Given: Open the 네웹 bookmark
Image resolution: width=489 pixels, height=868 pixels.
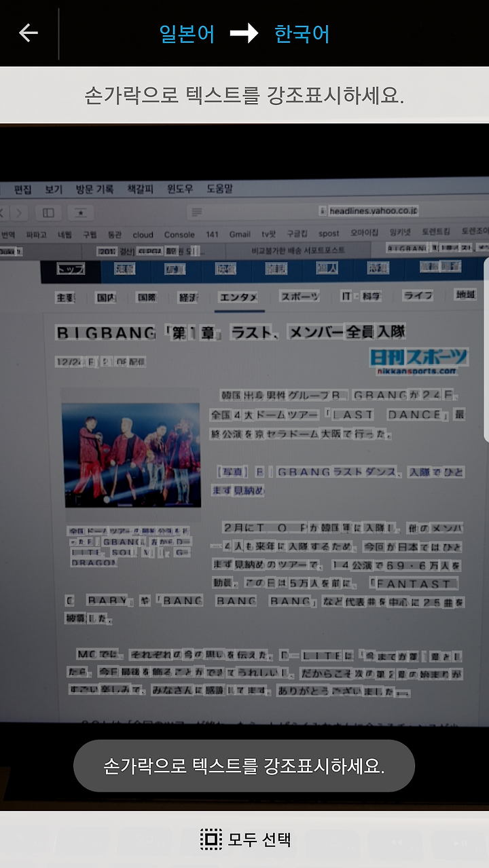Looking at the screenshot, I should tap(65, 235).
